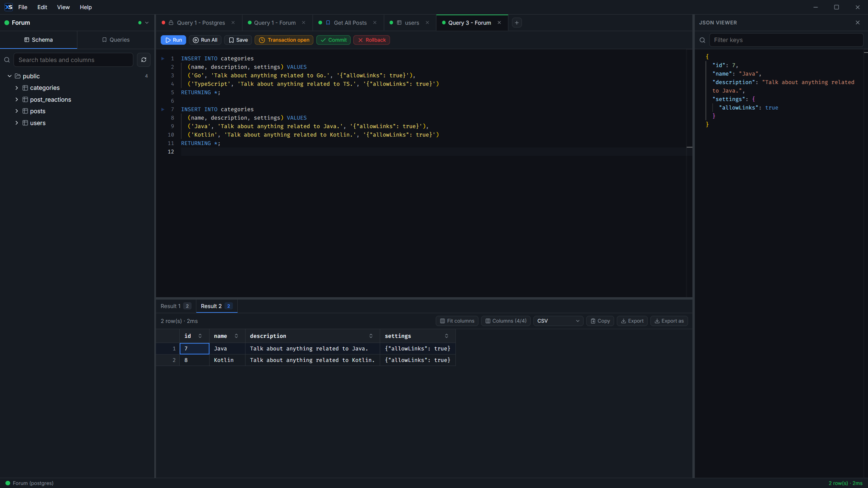Sort by the id column
The height and width of the screenshot is (488, 868).
tap(200, 336)
